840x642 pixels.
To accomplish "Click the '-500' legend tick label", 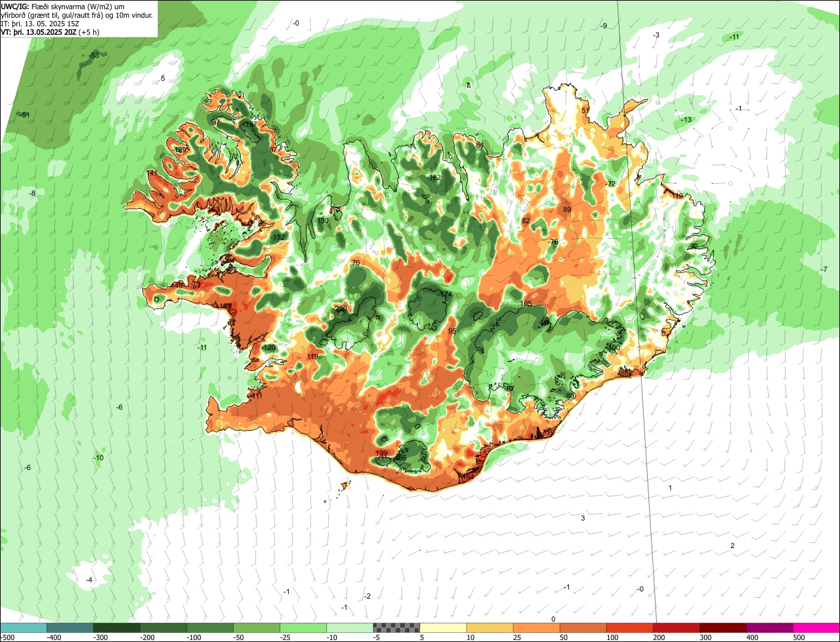I will coord(7,637).
